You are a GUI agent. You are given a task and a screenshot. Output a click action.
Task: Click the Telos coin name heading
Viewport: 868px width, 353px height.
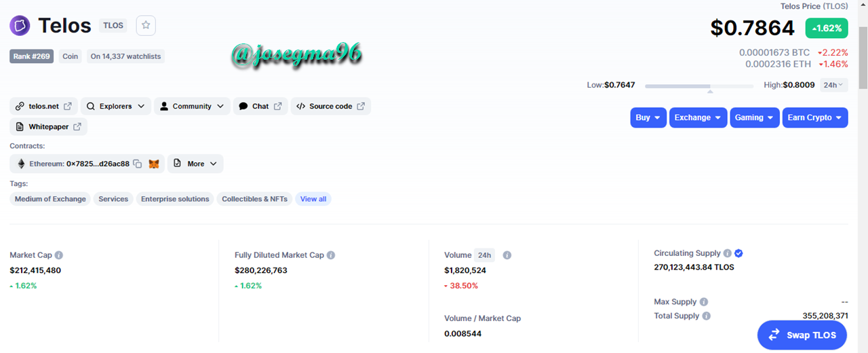64,26
